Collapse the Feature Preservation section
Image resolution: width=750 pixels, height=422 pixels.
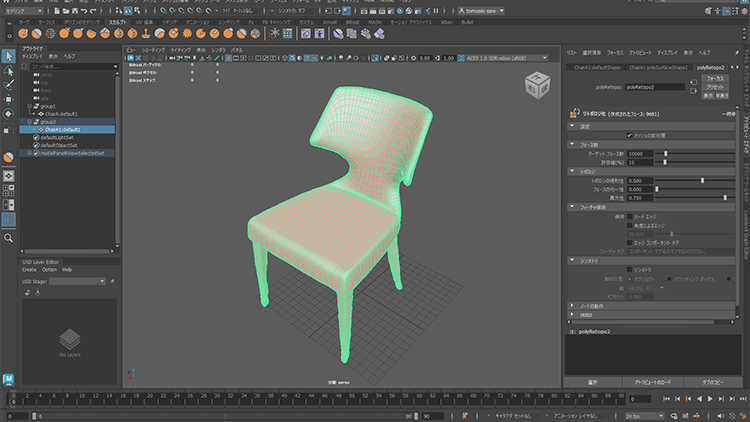[x=572, y=207]
